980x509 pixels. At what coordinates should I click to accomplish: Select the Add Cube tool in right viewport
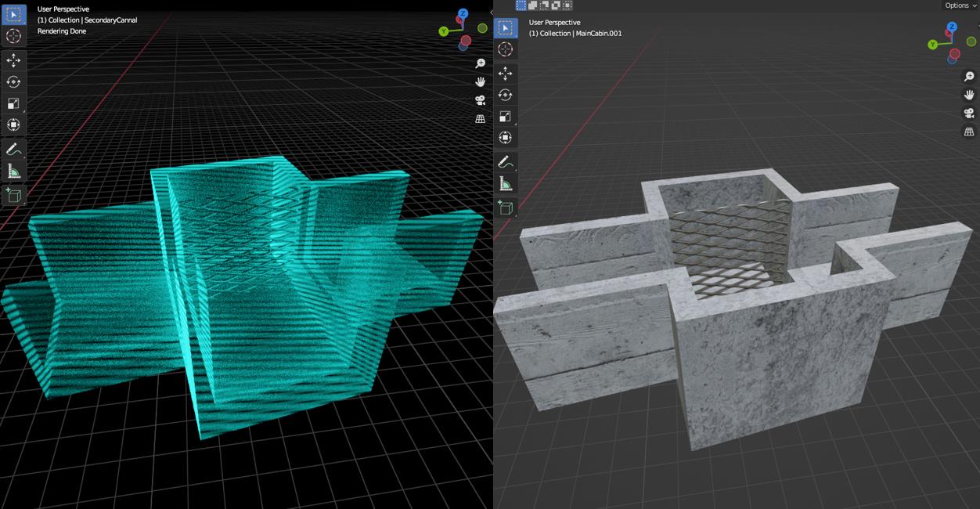click(x=506, y=208)
